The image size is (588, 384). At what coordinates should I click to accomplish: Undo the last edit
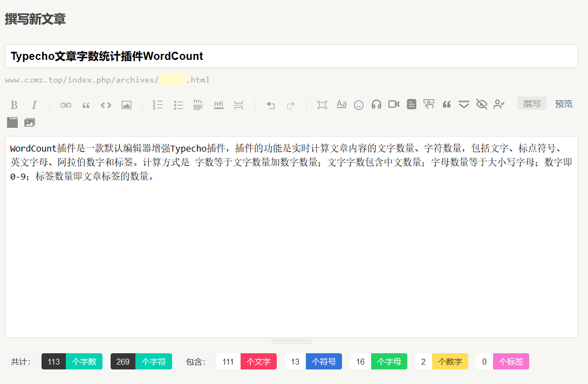click(x=270, y=105)
